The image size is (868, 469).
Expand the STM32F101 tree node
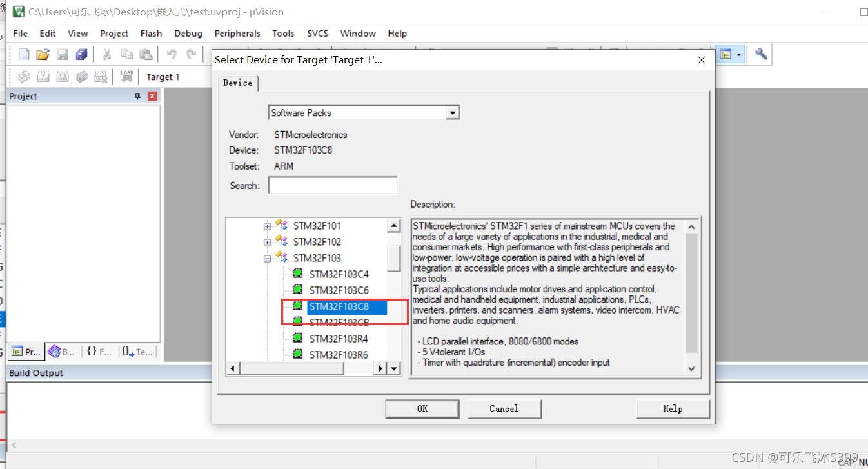tap(267, 226)
